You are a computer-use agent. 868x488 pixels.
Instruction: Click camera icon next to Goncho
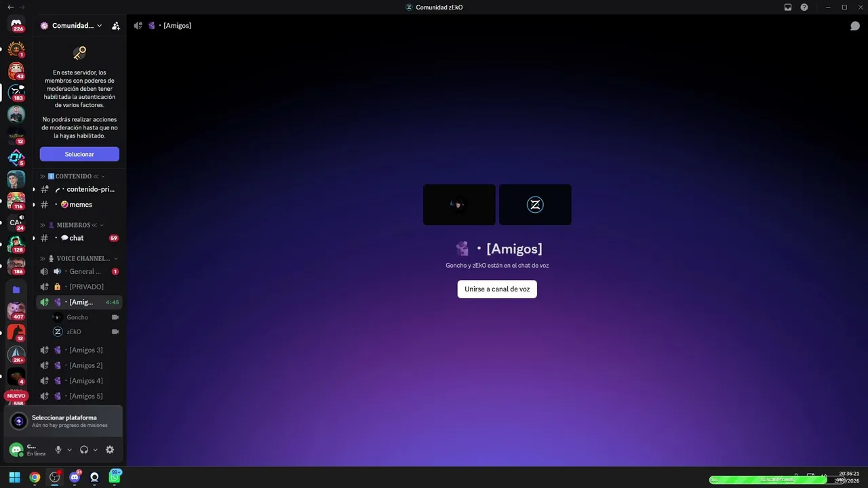[x=115, y=317]
